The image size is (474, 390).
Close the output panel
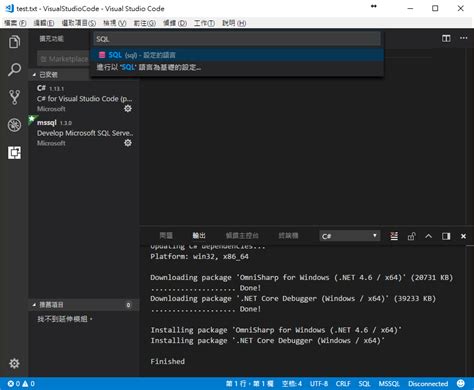click(463, 236)
